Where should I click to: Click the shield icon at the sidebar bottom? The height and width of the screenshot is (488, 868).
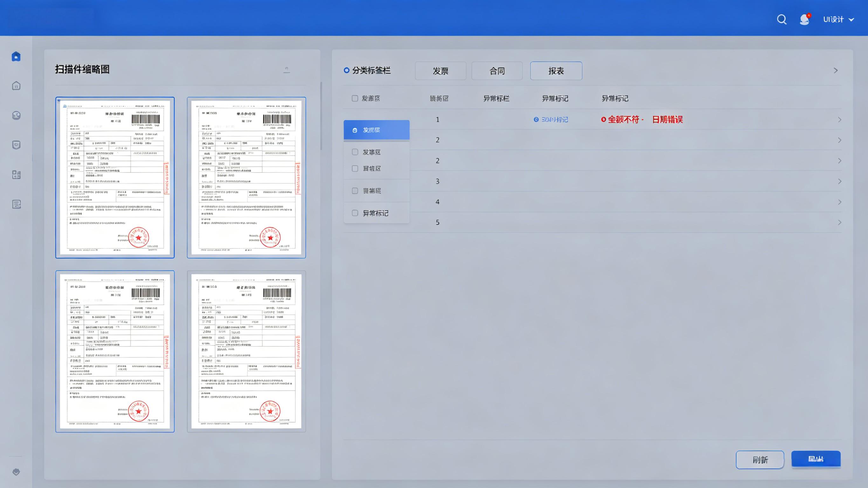tap(16, 472)
